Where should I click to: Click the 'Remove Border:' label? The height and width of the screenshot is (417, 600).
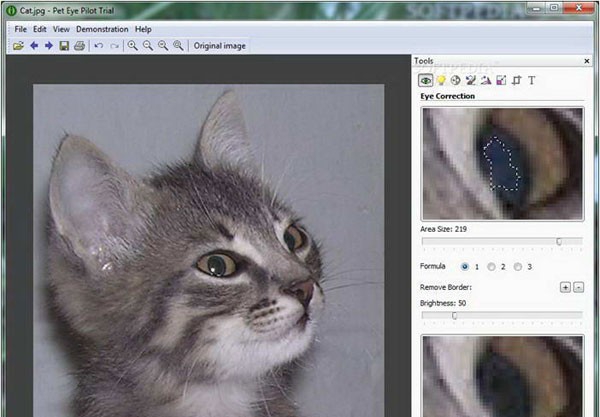(x=445, y=287)
